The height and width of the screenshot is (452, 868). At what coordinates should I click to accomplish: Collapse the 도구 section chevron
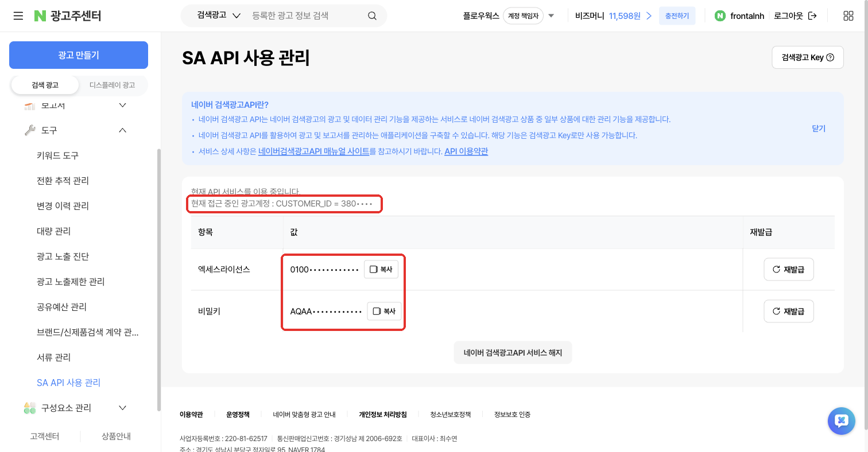(122, 130)
